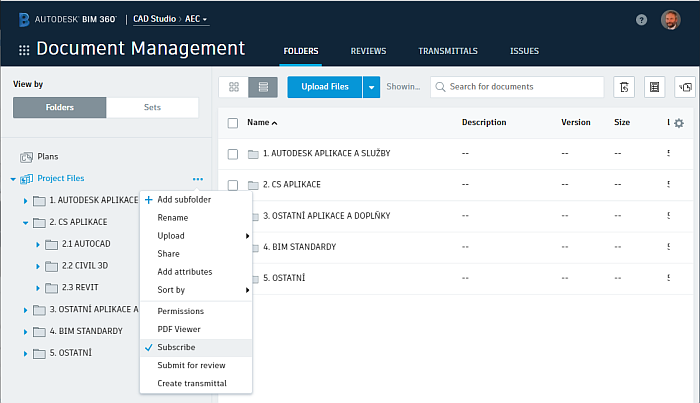Select the Plans tree item
Image resolution: width=700 pixels, height=403 pixels.
point(48,157)
